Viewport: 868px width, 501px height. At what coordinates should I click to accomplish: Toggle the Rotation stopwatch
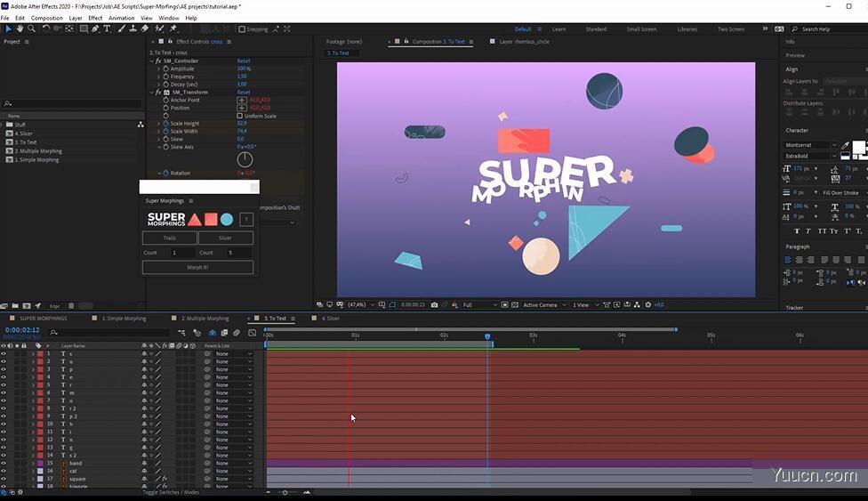(166, 173)
